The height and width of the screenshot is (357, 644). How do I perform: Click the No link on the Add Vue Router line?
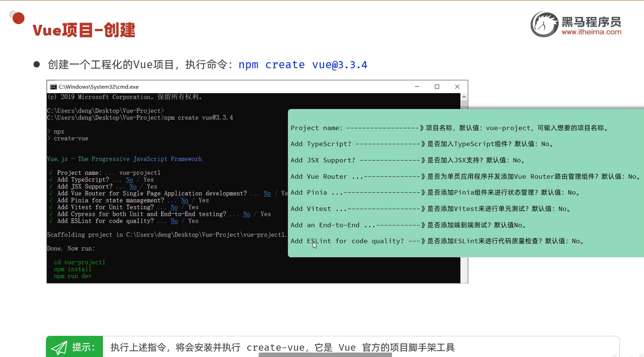268,193
